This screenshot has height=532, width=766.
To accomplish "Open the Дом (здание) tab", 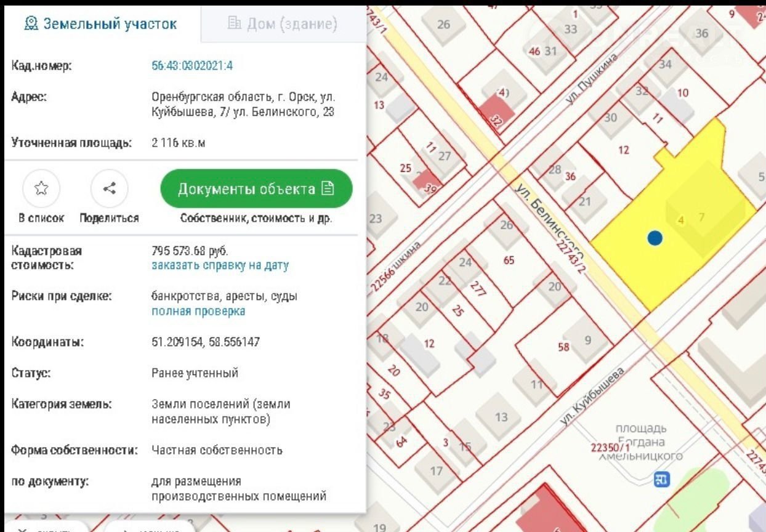I will 283,24.
